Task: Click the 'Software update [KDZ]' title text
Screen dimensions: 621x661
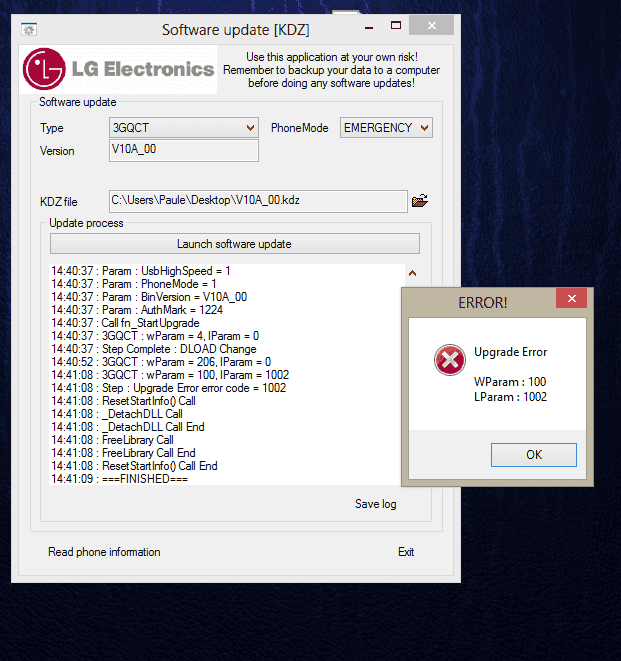Action: [236, 30]
